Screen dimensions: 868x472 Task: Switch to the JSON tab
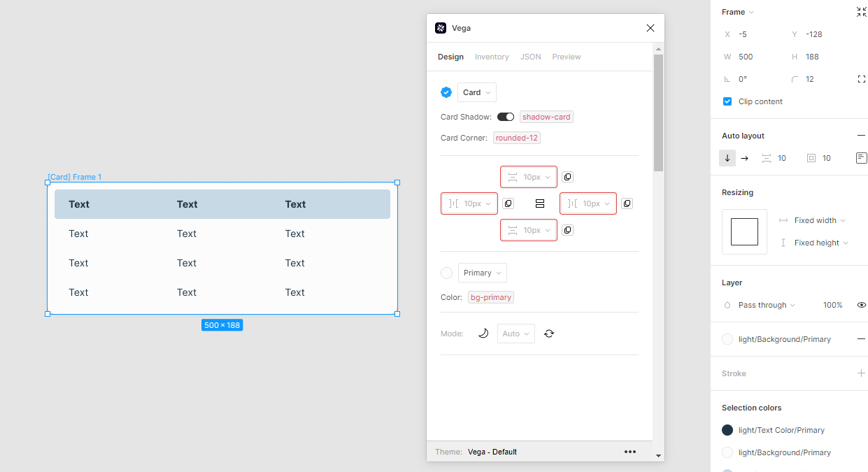pyautogui.click(x=530, y=57)
